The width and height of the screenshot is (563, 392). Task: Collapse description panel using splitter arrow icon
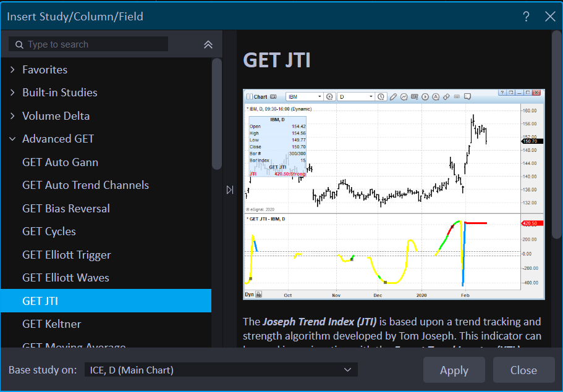pyautogui.click(x=230, y=190)
